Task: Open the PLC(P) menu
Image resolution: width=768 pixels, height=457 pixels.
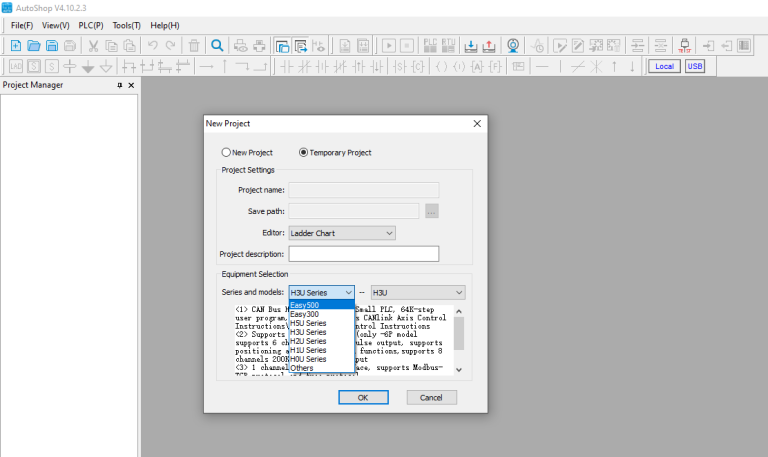Action: coord(91,25)
